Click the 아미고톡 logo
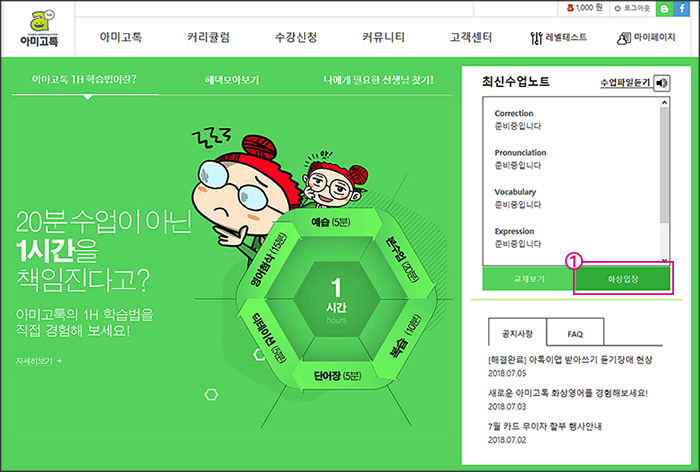Viewport: 700px width, 472px height. pyautogui.click(x=39, y=28)
